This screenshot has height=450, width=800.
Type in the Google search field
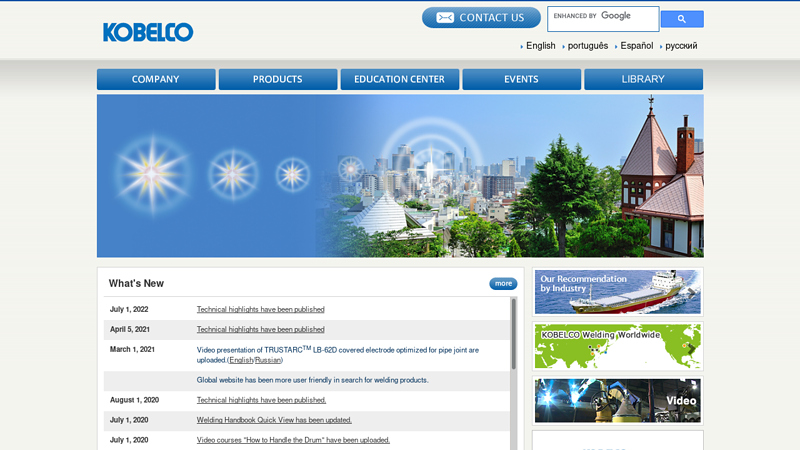[602, 18]
